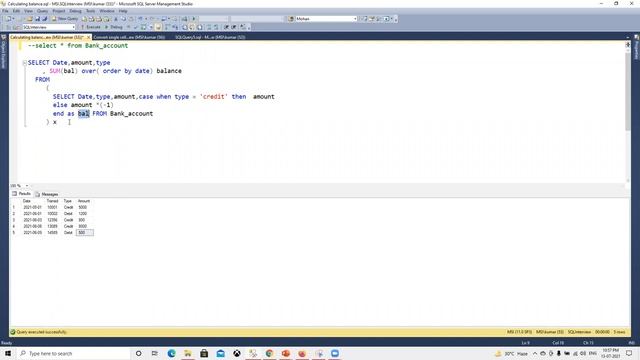Click Cancel Executing Query icon
Screen dimensions: 640x360
pyautogui.click(x=129, y=27)
